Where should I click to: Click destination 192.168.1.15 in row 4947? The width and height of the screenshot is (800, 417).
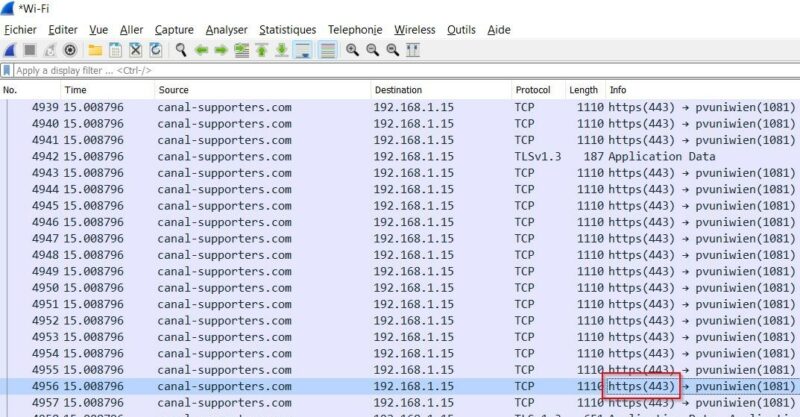pyautogui.click(x=413, y=238)
